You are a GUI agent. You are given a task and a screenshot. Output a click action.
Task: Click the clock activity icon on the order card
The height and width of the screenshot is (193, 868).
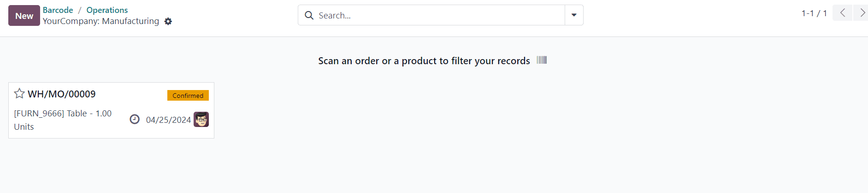click(x=135, y=120)
